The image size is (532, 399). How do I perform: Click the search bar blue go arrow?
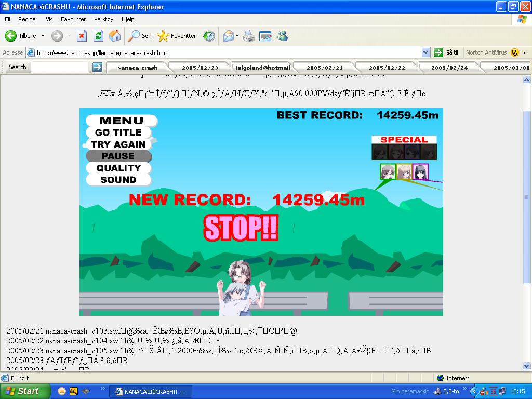[x=97, y=67]
